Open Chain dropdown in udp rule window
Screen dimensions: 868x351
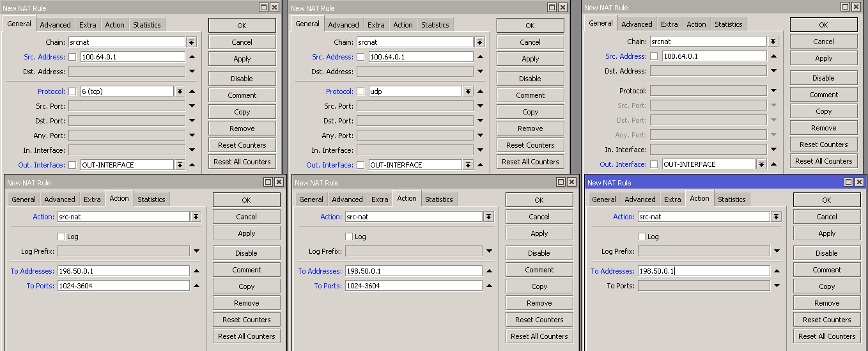479,42
